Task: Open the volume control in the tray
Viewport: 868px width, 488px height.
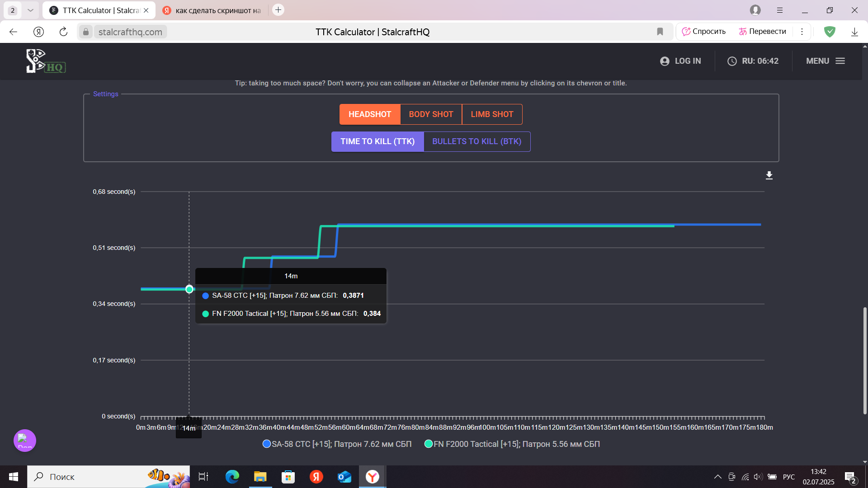Action: pyautogui.click(x=758, y=477)
